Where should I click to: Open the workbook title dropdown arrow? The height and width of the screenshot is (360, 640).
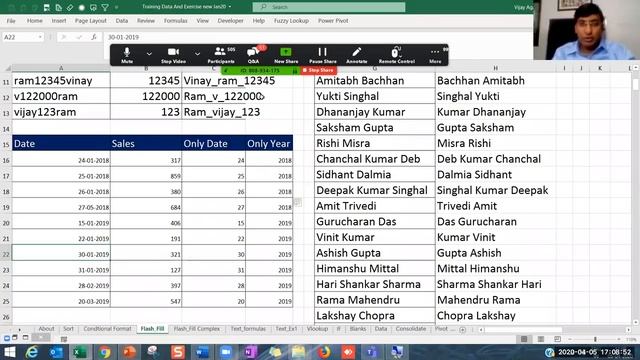230,7
